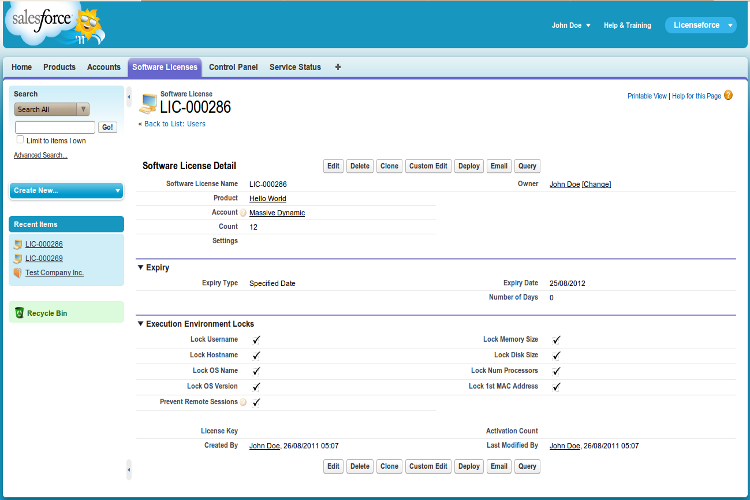Toggle Limit to items I own checkbox
Image resolution: width=750 pixels, height=500 pixels.
20,140
